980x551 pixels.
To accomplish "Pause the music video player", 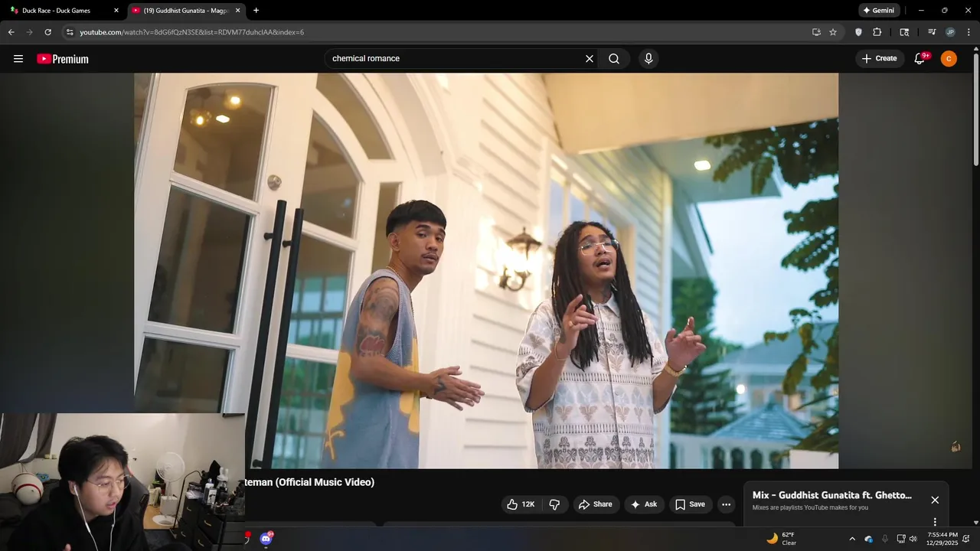I will [x=486, y=270].
